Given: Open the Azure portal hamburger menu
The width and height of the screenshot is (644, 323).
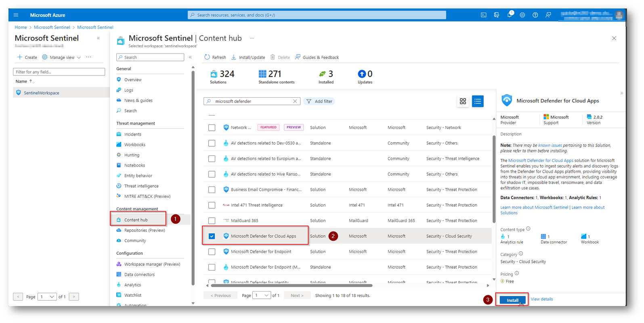Looking at the screenshot, I should 16,15.
